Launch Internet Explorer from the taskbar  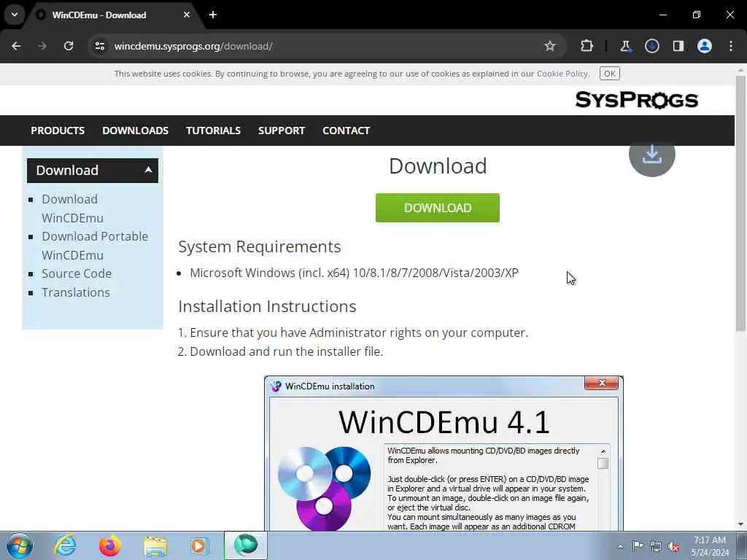pyautogui.click(x=65, y=545)
